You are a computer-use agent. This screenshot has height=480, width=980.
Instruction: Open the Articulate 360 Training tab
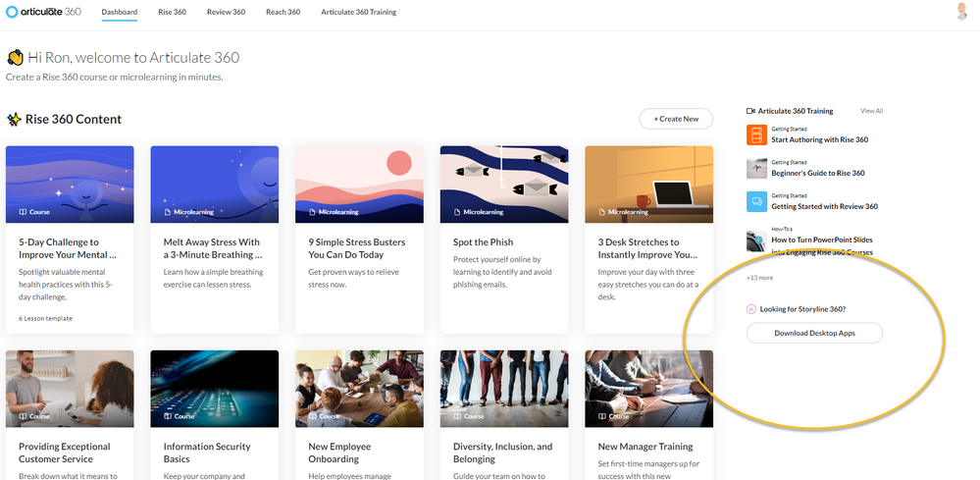(359, 12)
